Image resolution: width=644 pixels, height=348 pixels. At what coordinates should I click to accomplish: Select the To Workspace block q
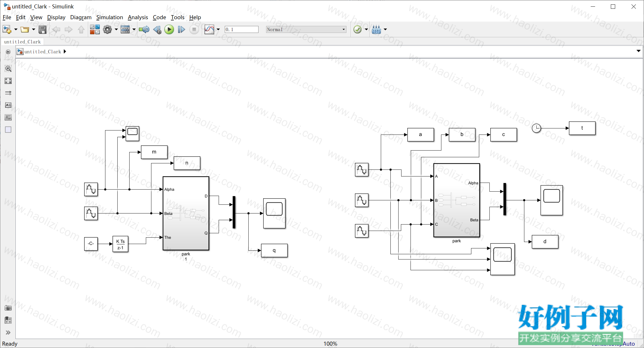click(274, 250)
